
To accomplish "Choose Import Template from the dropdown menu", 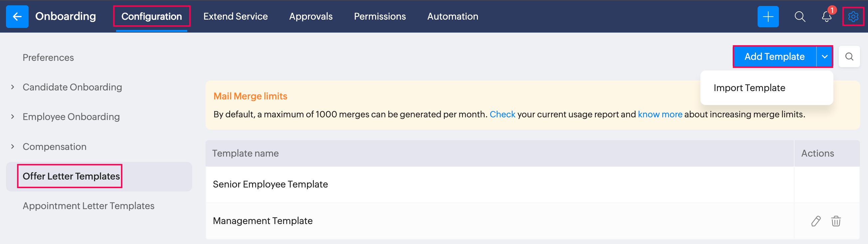I will [x=749, y=88].
